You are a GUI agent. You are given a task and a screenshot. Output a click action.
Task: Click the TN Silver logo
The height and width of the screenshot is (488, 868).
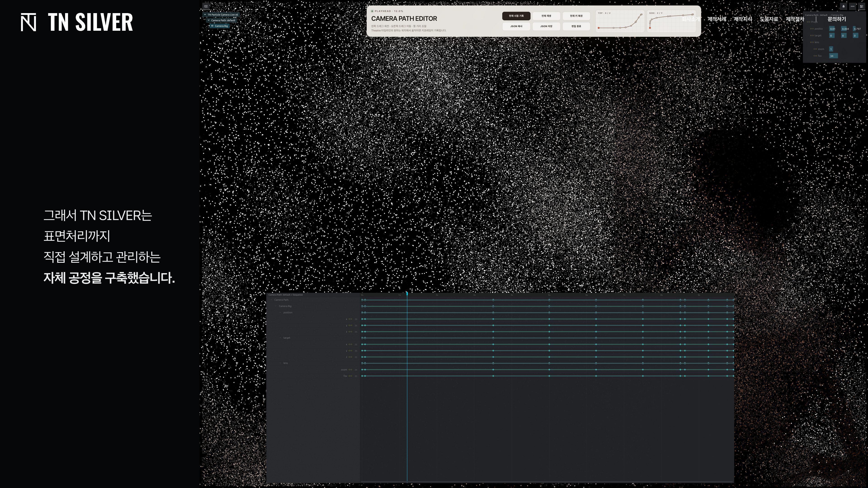[x=77, y=22]
